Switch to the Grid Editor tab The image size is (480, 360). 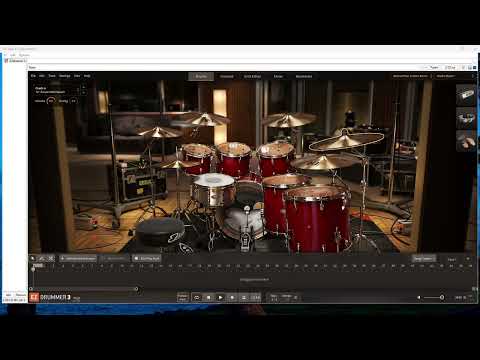point(252,76)
